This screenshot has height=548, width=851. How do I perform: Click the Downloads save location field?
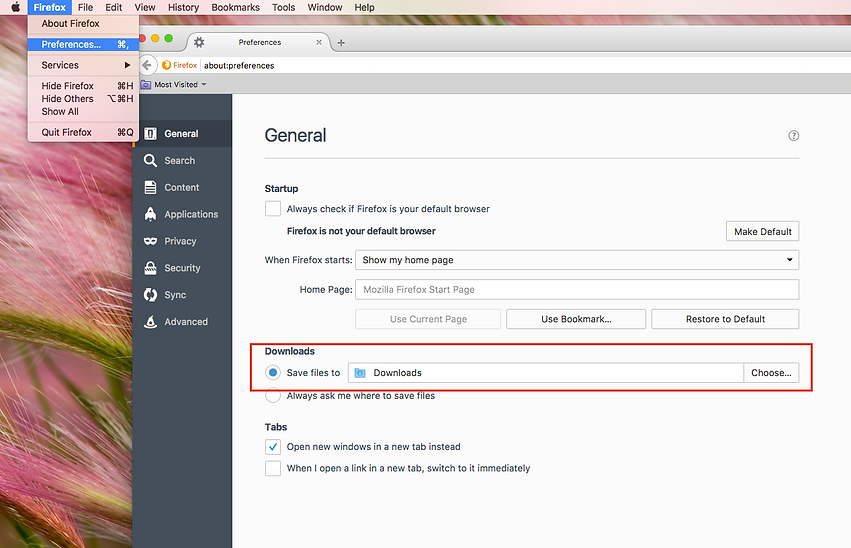coord(545,373)
